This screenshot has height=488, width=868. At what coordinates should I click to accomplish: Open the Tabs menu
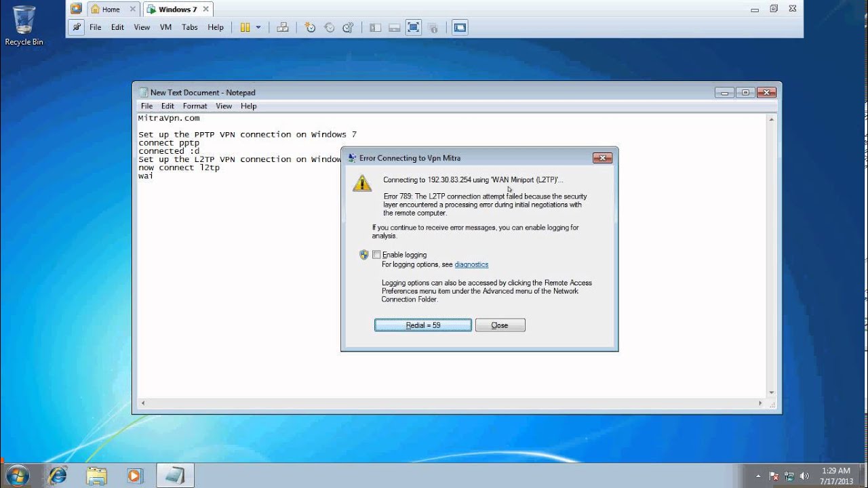pos(189,27)
